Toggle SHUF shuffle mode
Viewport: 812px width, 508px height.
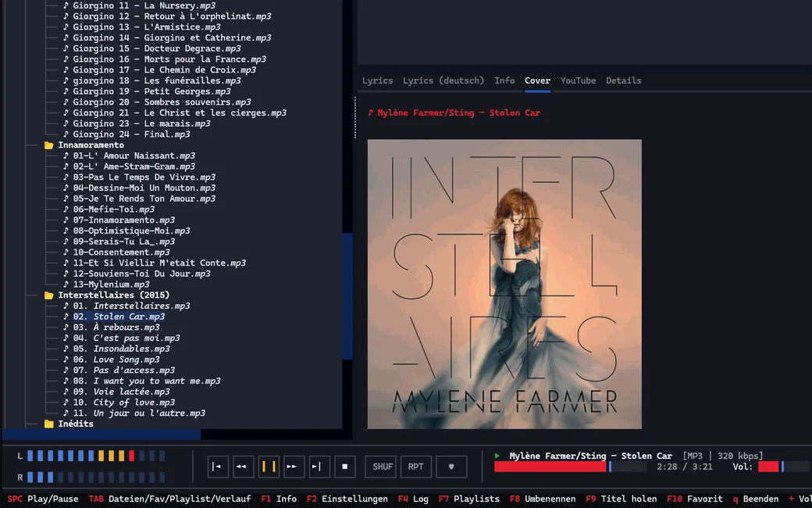pyautogui.click(x=382, y=467)
